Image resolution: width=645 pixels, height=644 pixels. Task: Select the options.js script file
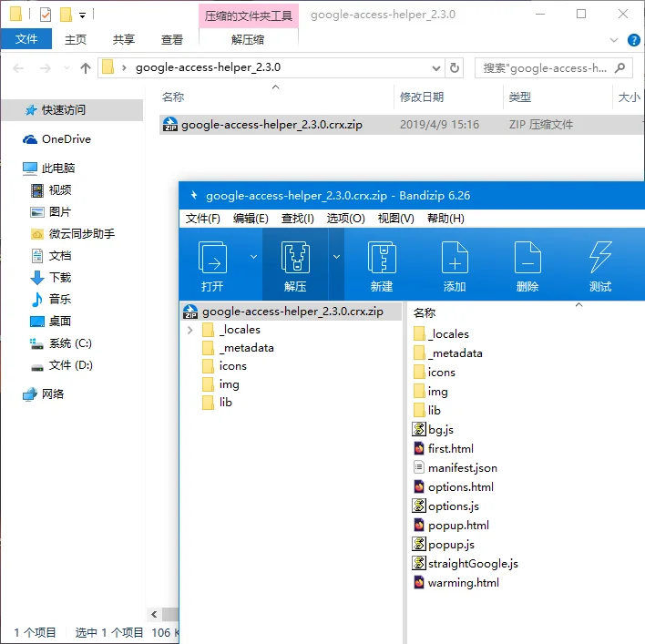[445, 506]
